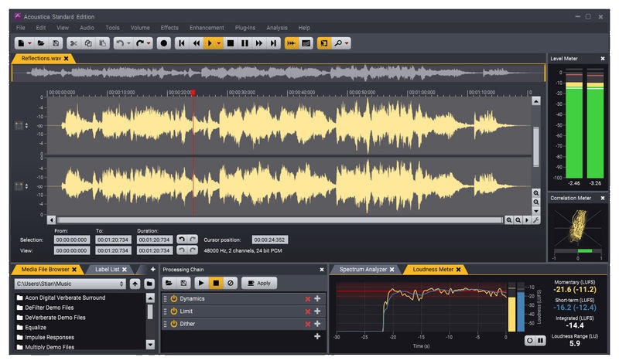Open the Effects menu
The image size is (619, 364).
click(169, 28)
